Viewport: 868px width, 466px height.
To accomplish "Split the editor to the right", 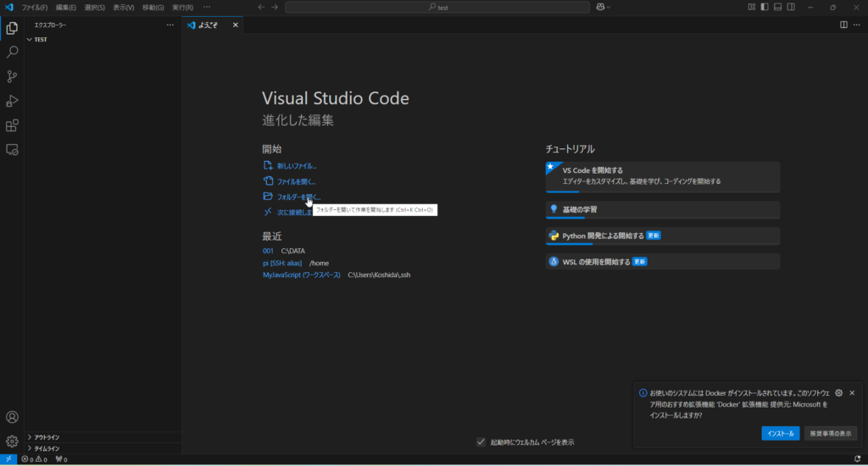I will 843,25.
